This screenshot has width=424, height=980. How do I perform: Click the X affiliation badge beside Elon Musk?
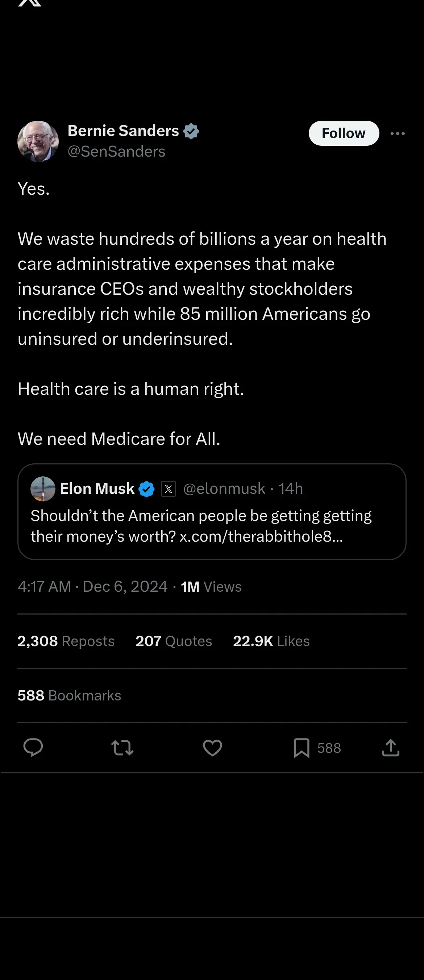(x=169, y=489)
